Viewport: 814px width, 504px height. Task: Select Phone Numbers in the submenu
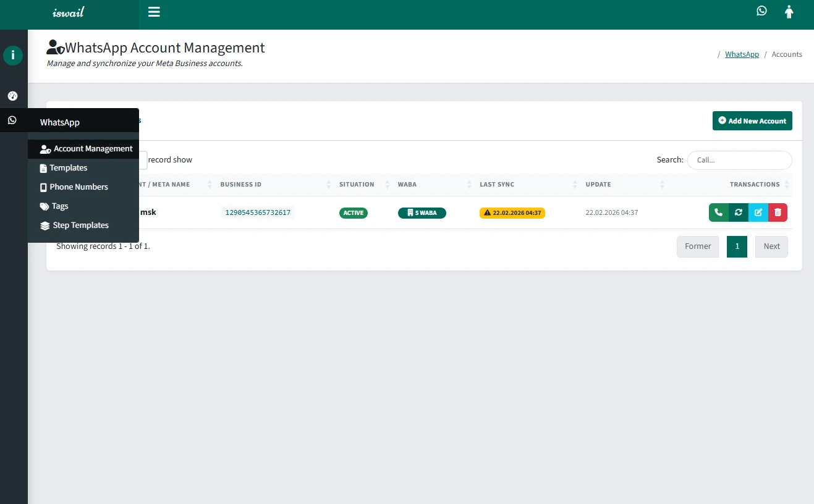coord(78,187)
